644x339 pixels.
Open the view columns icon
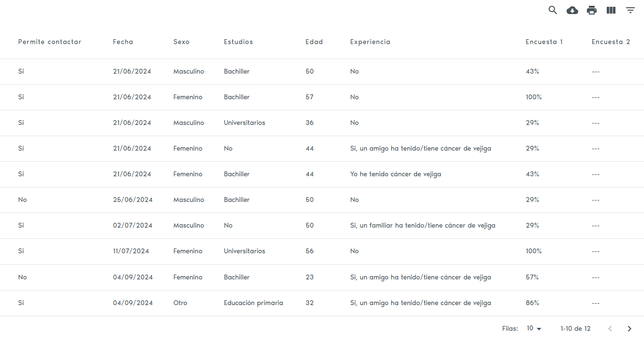point(611,10)
